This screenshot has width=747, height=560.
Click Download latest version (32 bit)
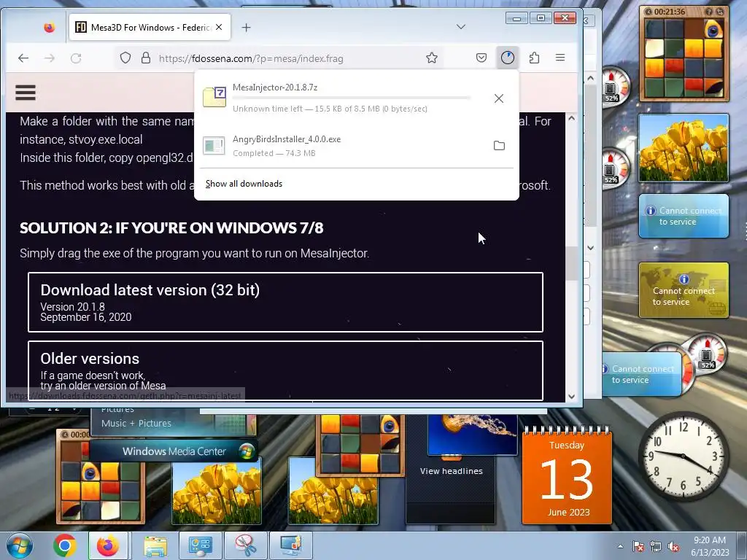285,302
